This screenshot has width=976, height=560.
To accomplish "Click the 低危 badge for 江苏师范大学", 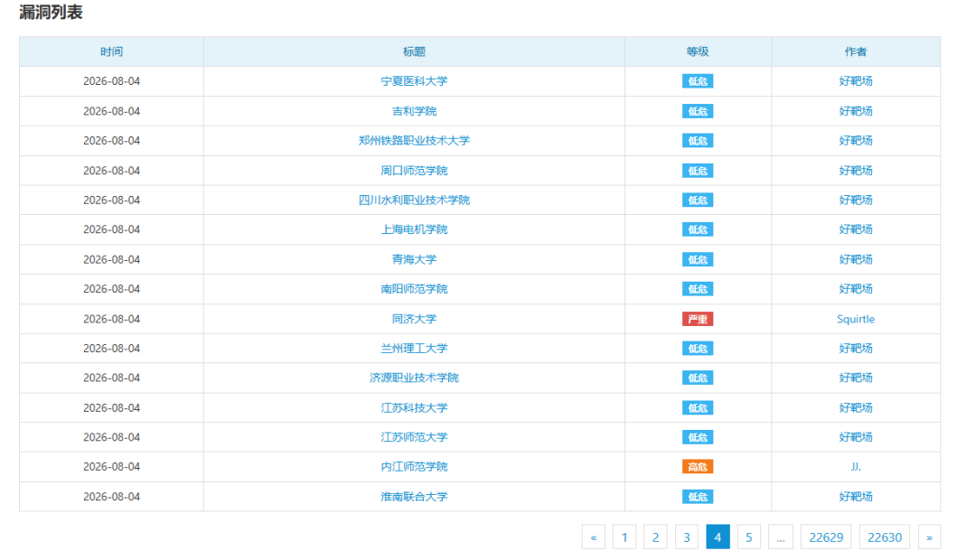I will point(698,437).
